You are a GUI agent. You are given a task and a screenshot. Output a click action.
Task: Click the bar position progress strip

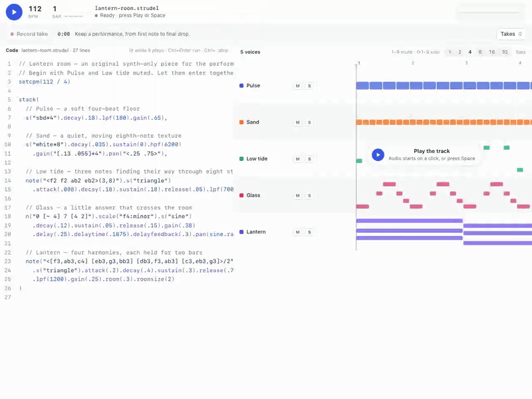tap(74, 16)
